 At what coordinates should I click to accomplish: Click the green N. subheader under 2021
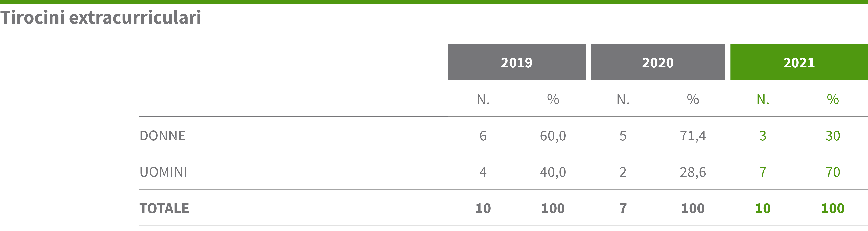tap(763, 99)
